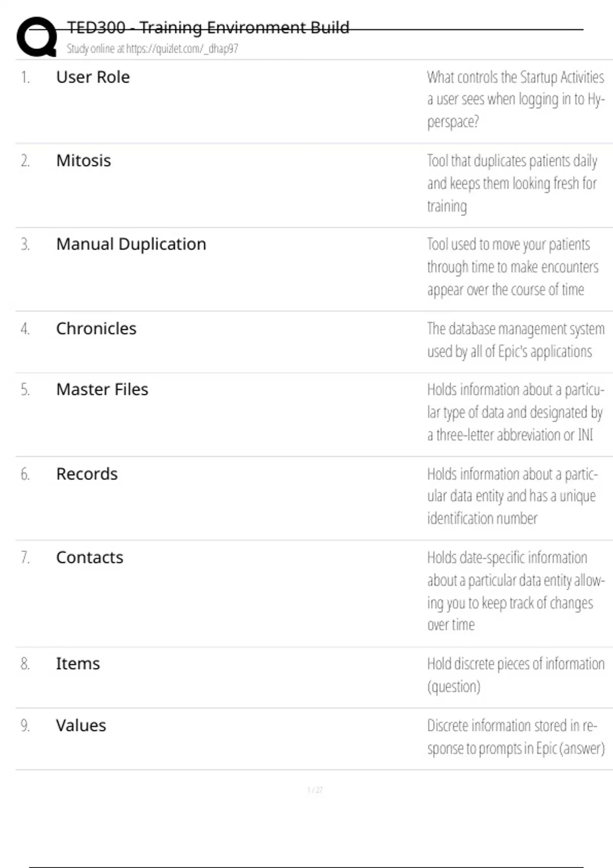Select the database management system definition
The width and height of the screenshot is (613, 868).
coord(515,340)
